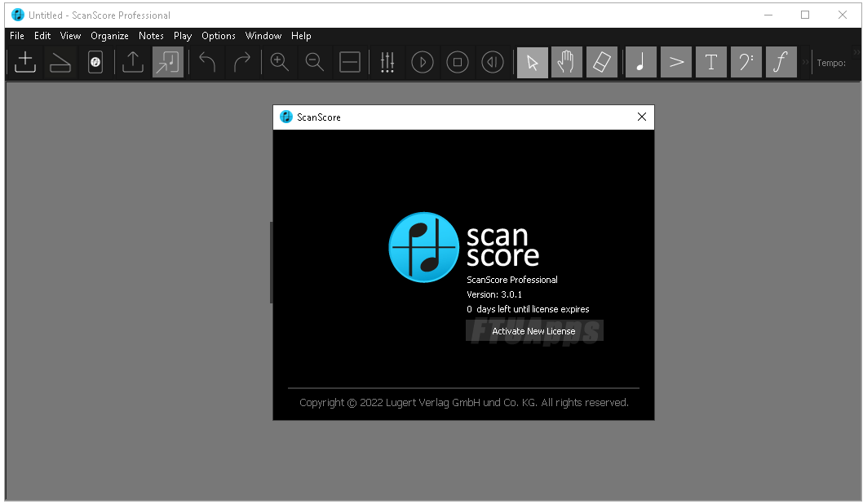The height and width of the screenshot is (504, 863).
Task: Select the arrow pointer tool
Action: (x=532, y=62)
